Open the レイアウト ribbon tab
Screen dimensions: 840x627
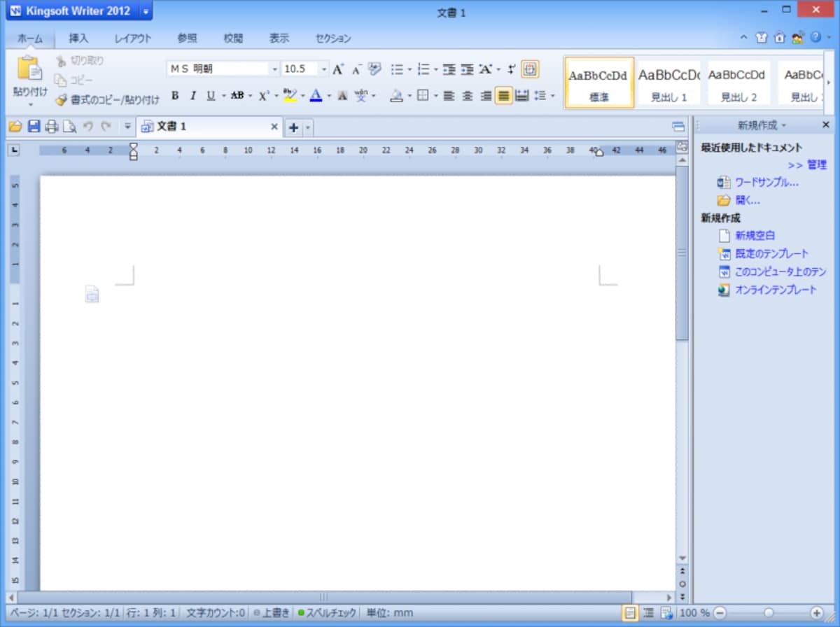(133, 38)
